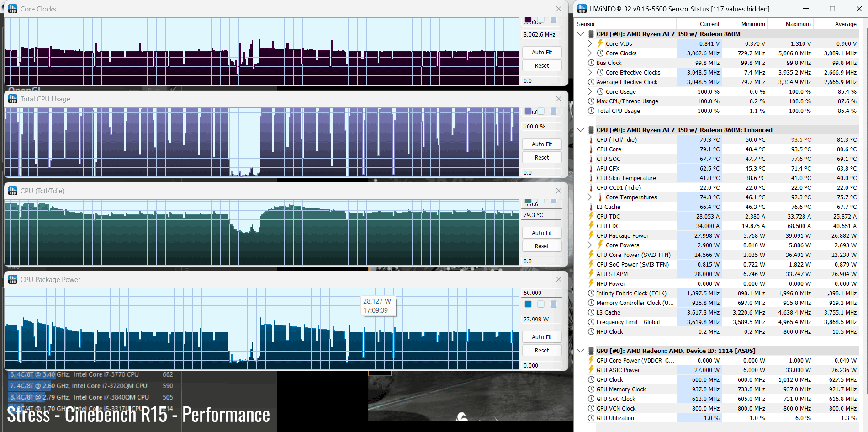
Task: Expand the Core Temperatures row
Action: pos(590,197)
